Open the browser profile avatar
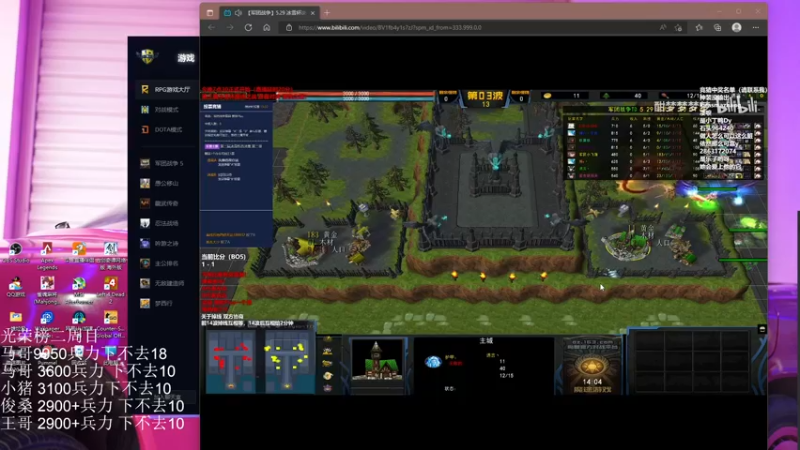The height and width of the screenshot is (450, 800). click(736, 28)
